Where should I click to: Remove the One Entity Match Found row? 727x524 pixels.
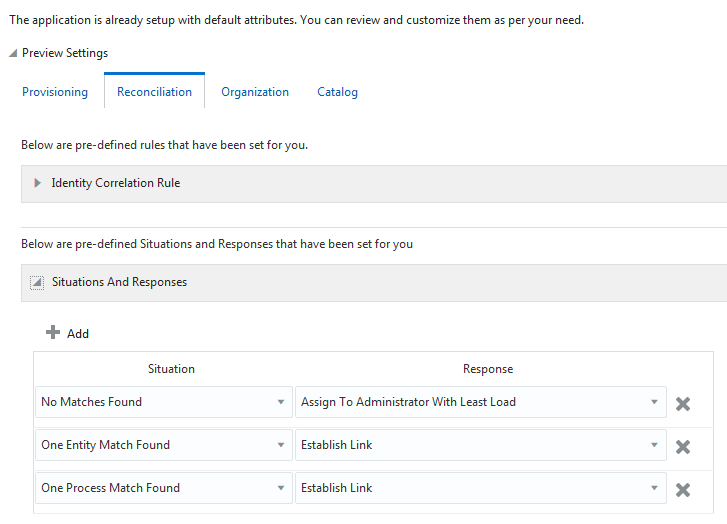point(683,447)
